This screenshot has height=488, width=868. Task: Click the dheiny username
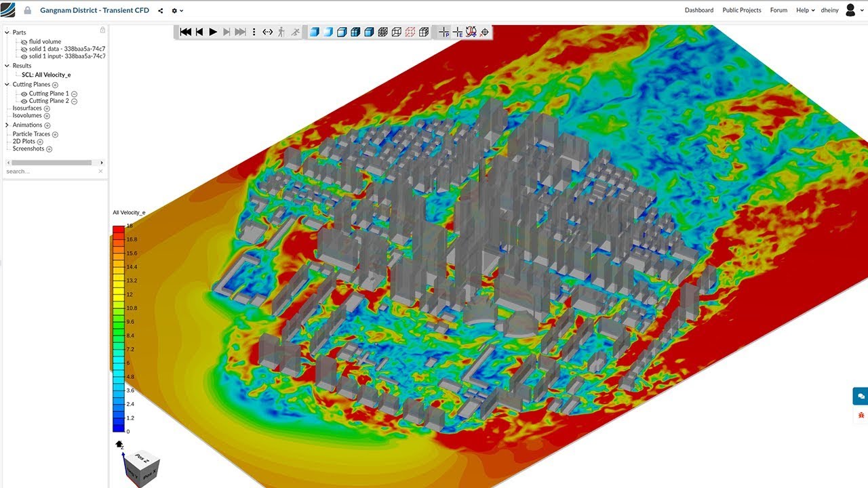click(x=830, y=10)
